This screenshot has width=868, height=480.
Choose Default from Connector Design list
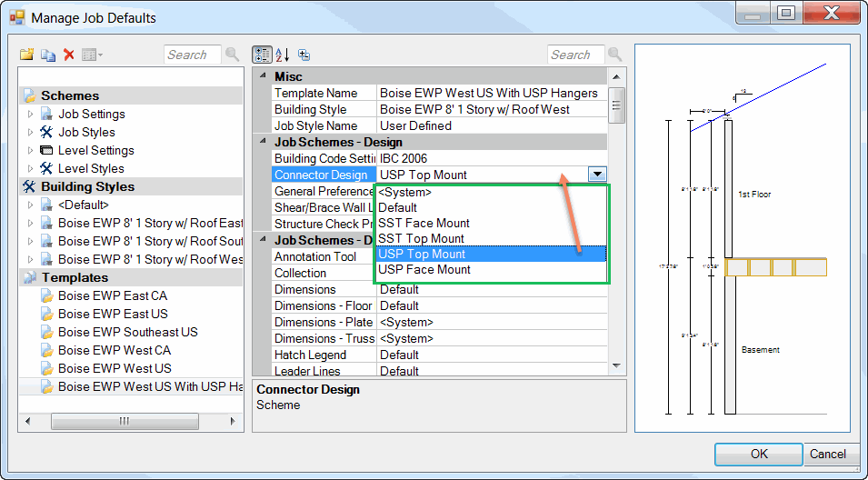click(x=491, y=208)
